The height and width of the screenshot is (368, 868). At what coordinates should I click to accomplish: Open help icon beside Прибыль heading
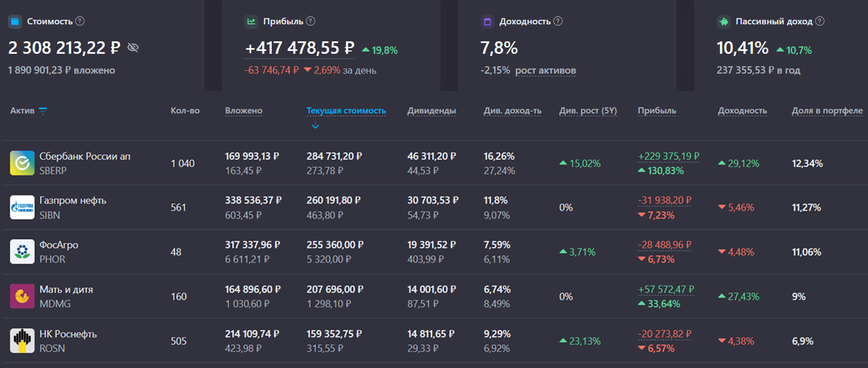(310, 21)
